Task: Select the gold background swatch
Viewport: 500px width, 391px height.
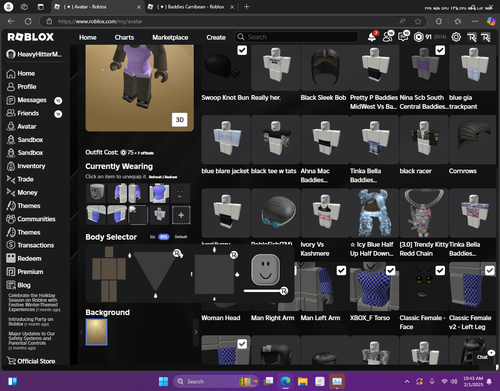Action: [96, 332]
